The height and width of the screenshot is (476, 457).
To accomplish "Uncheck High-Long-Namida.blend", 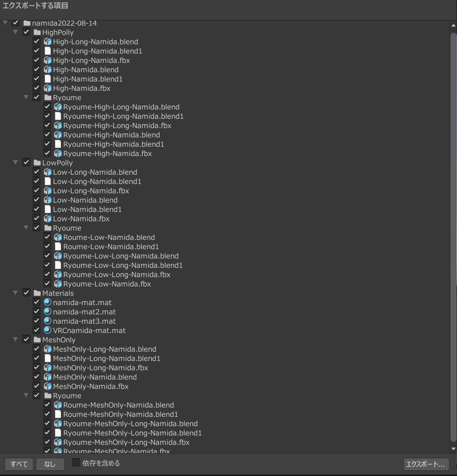I will click(x=36, y=41).
